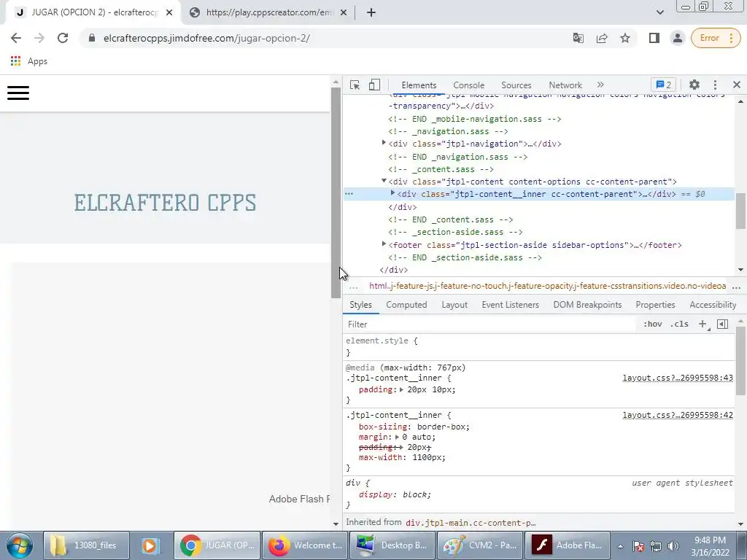The image size is (747, 560).
Task: Expand the jtpl-content__inner div node
Action: pyautogui.click(x=392, y=193)
